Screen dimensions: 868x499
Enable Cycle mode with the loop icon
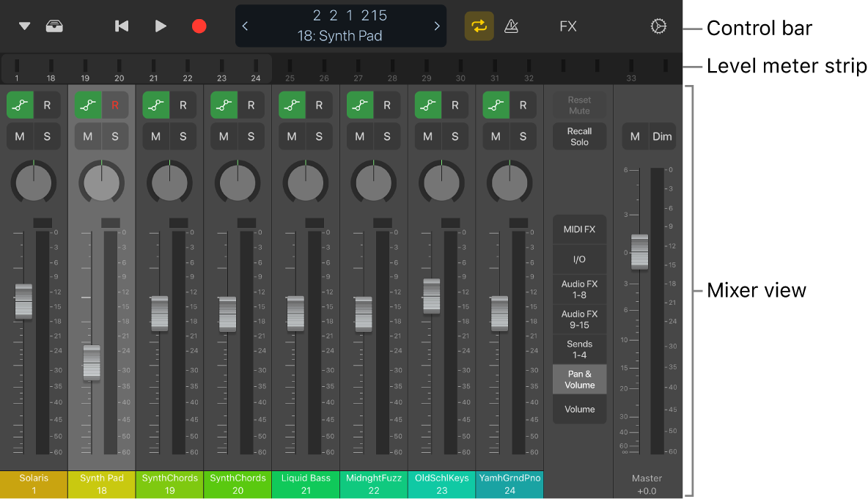click(479, 26)
